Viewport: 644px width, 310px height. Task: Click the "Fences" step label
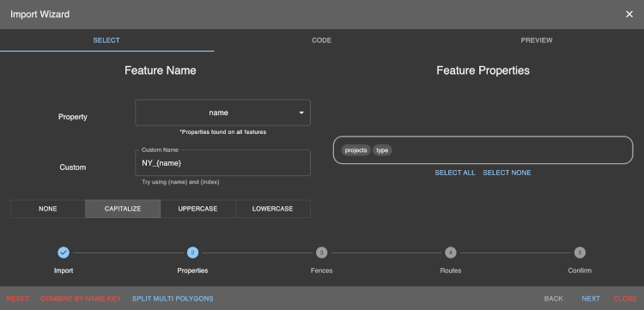point(322,270)
